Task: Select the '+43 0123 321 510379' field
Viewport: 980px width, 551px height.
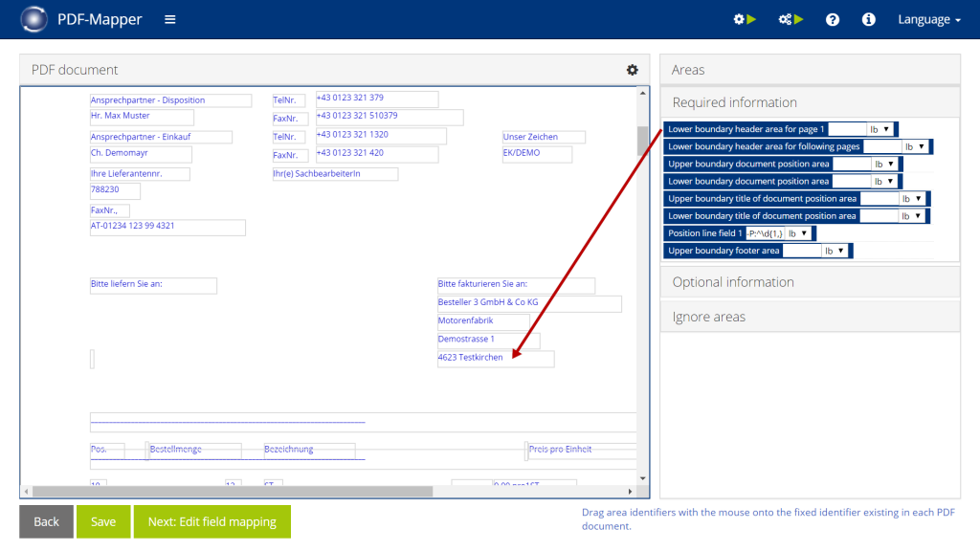Action: pos(390,117)
